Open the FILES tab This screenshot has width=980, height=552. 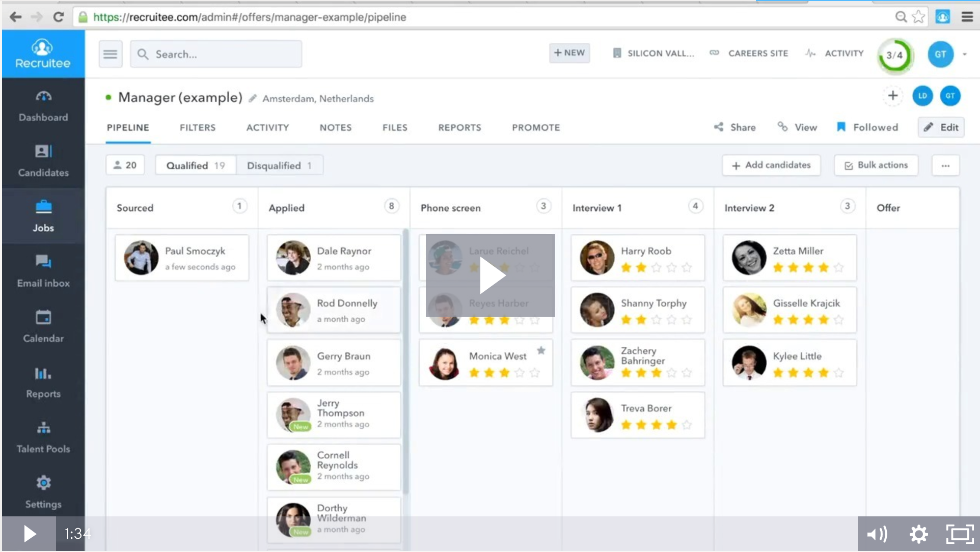395,127
